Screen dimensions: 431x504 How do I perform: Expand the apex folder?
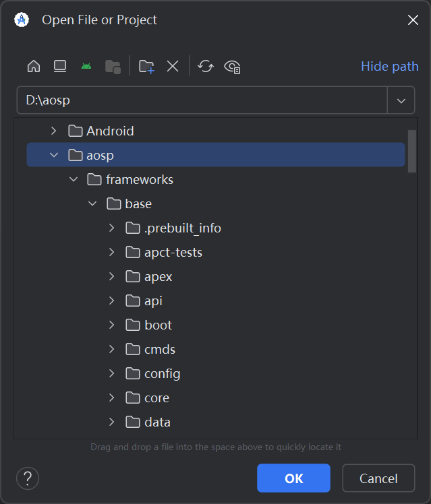(111, 276)
